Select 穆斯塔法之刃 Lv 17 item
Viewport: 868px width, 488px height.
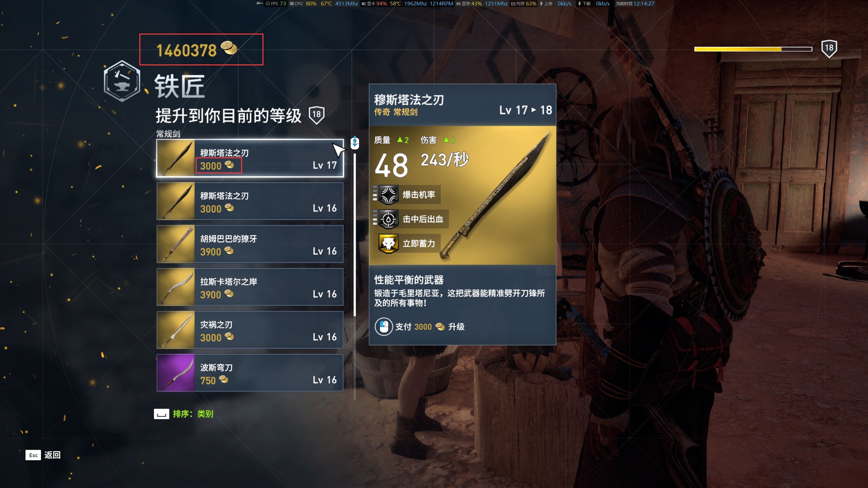250,158
